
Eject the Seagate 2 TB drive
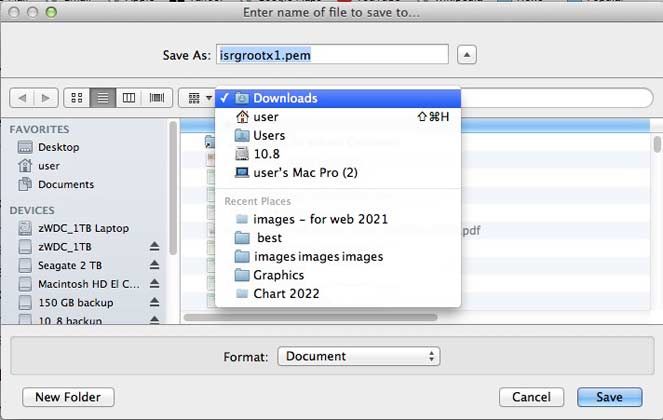click(x=154, y=265)
